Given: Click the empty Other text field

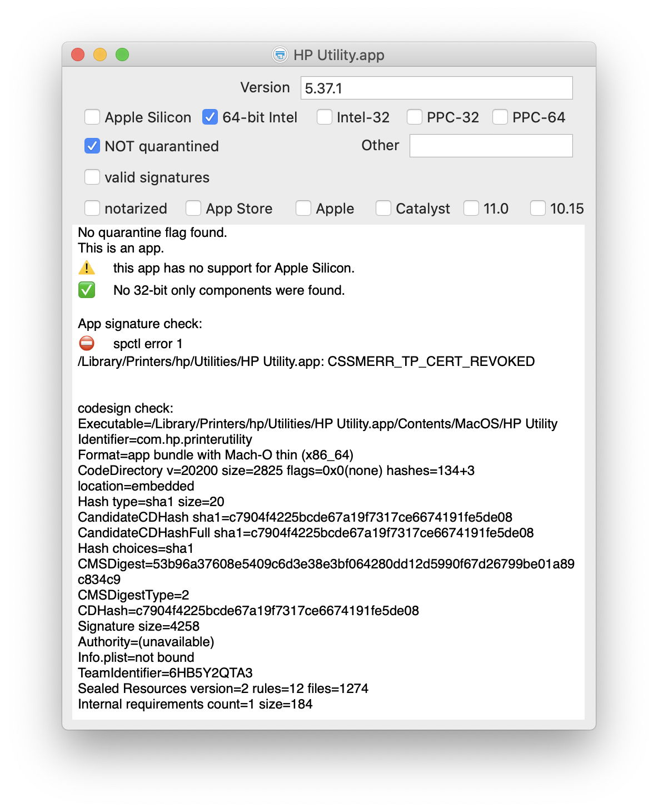Looking at the screenshot, I should coord(491,146).
